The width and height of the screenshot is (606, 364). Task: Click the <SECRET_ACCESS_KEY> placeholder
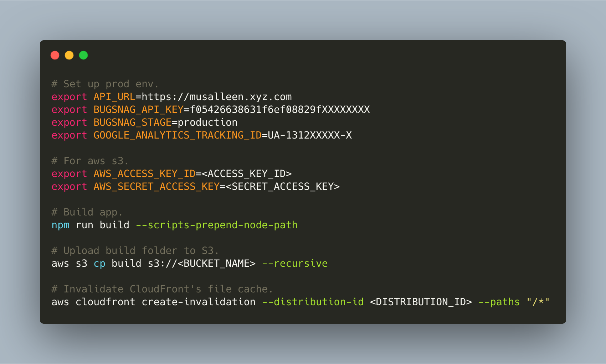[283, 187]
